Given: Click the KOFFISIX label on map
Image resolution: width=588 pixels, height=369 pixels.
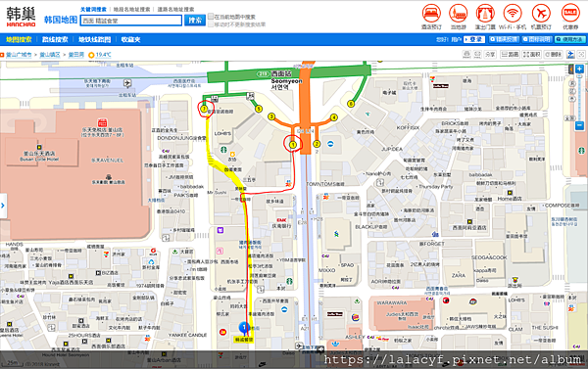Looking at the screenshot, I should point(408,128).
